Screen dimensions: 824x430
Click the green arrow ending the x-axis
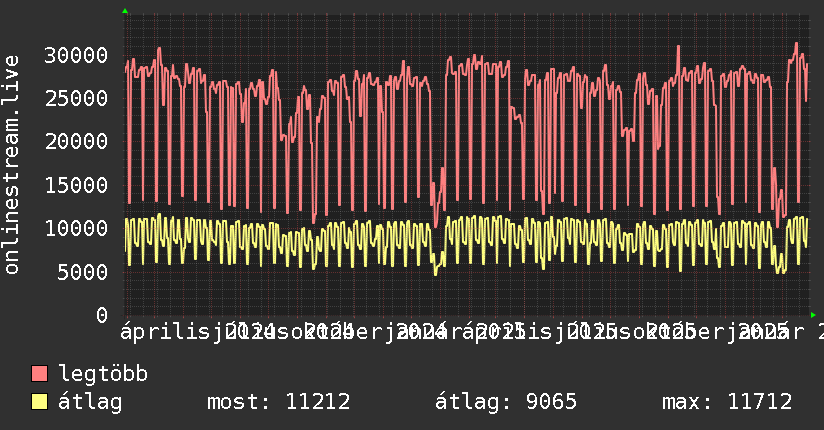[x=814, y=315]
